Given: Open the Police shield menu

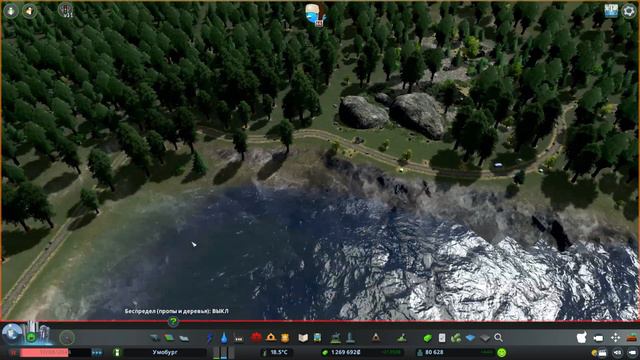Looking at the screenshot, I should coord(285,338).
